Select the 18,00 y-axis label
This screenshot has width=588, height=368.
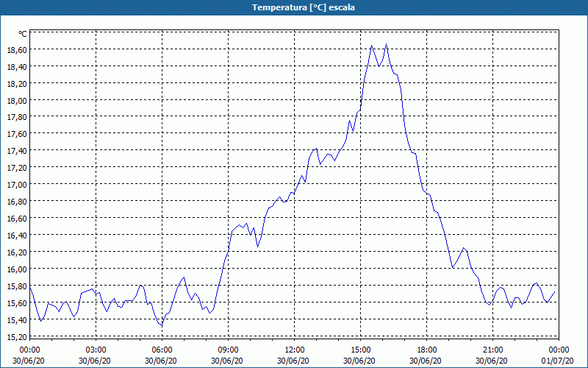point(17,100)
